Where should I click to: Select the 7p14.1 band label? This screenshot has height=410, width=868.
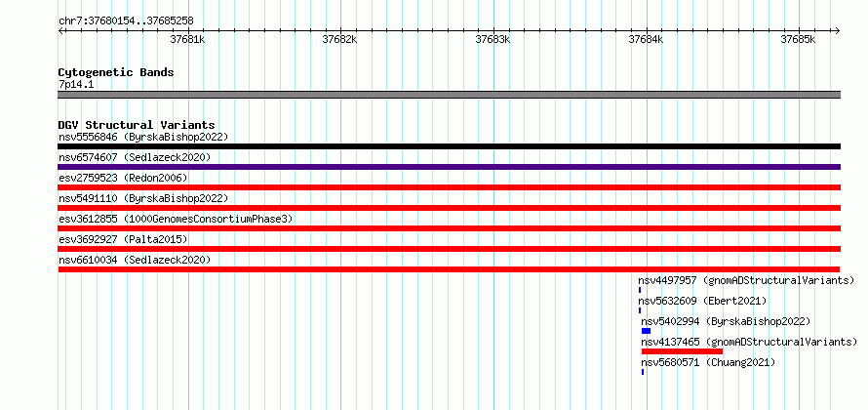click(76, 84)
